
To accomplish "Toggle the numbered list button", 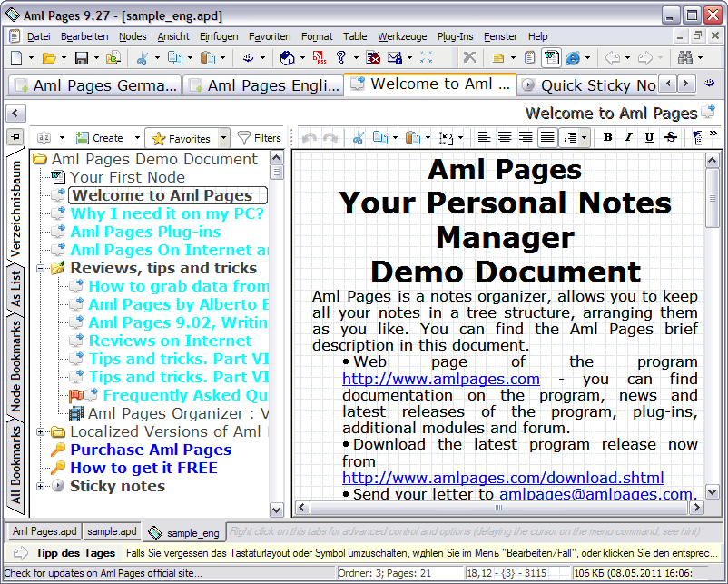I will click(570, 137).
